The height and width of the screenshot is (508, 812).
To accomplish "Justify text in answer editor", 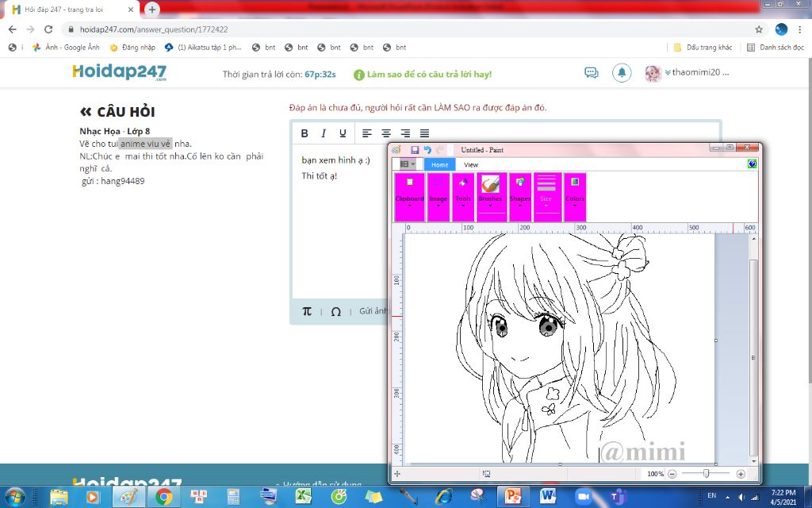I will 424,133.
